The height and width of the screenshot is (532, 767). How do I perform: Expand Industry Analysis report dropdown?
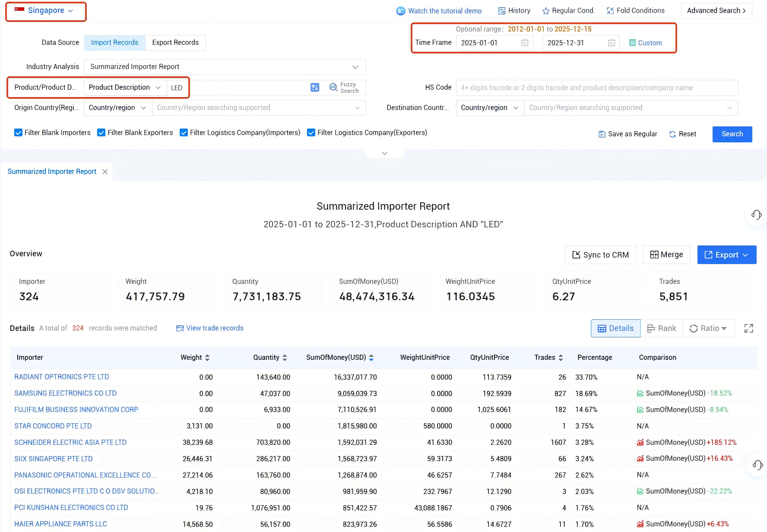(225, 67)
